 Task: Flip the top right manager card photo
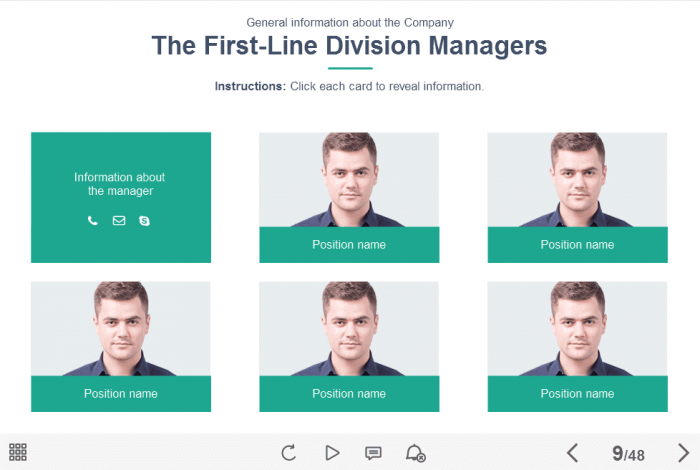[577, 179]
